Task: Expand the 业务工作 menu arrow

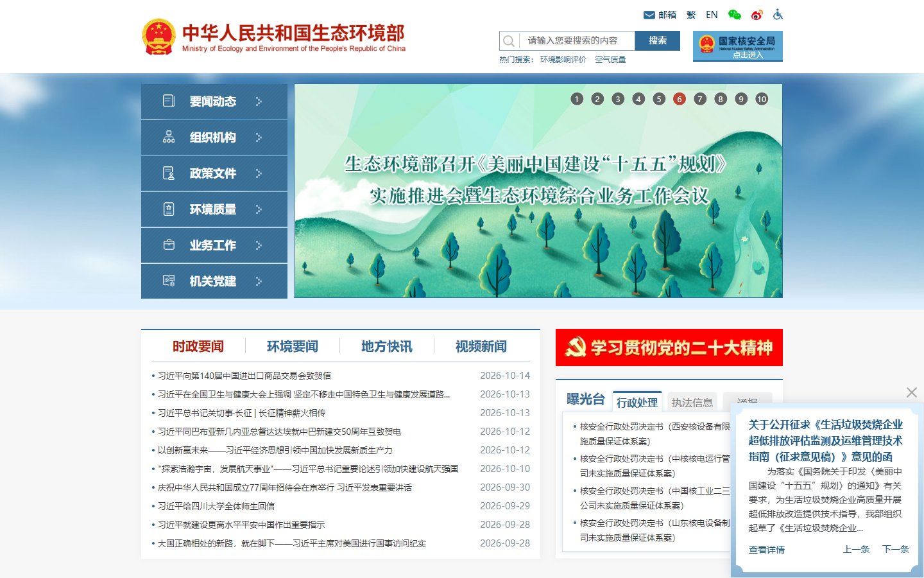Action: point(259,245)
